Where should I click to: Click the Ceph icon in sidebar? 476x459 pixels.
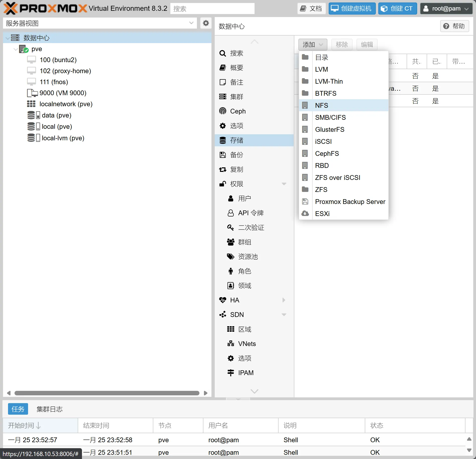222,111
